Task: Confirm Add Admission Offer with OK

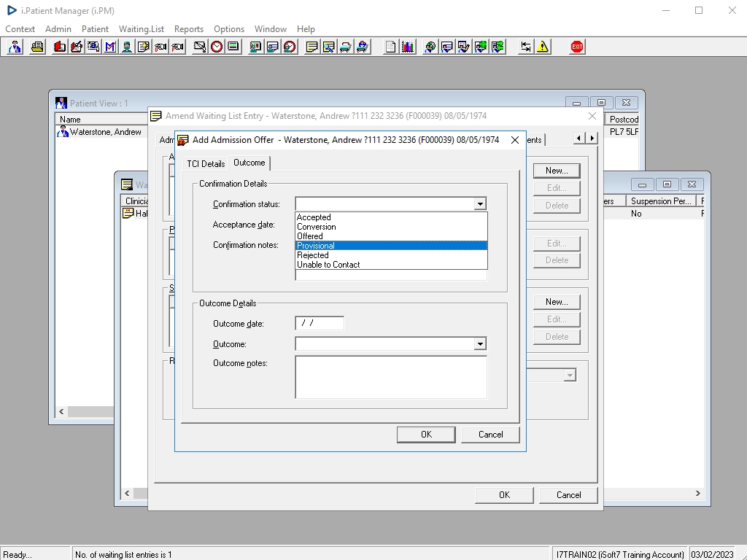Action: (x=426, y=435)
